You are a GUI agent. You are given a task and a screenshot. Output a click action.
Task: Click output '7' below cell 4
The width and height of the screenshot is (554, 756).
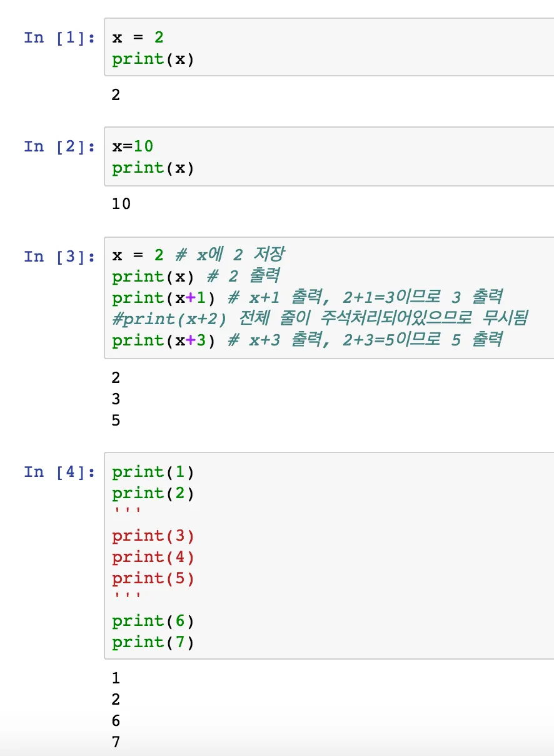tap(116, 742)
